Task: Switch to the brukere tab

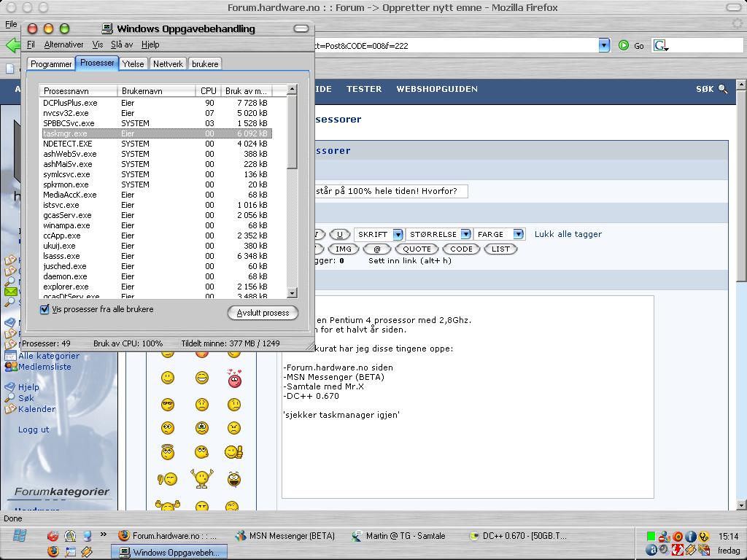Action: [205, 64]
